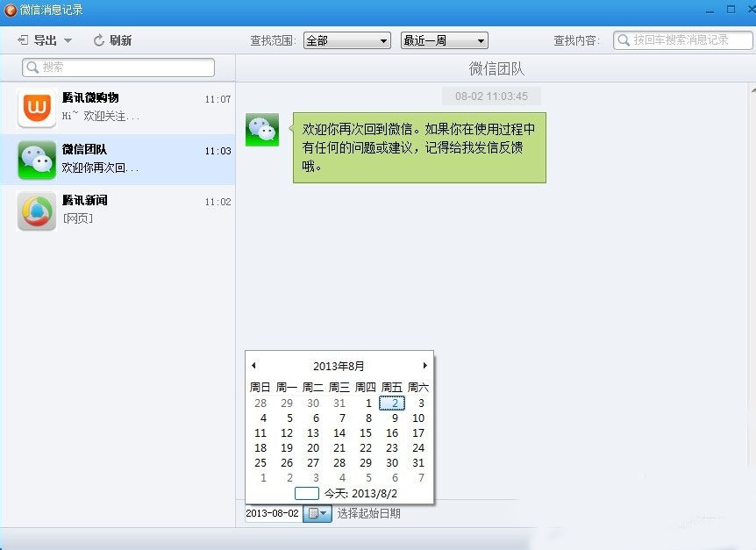The width and height of the screenshot is (756, 550).
Task: Select the 腾讯微购物 conversation
Action: (x=118, y=108)
